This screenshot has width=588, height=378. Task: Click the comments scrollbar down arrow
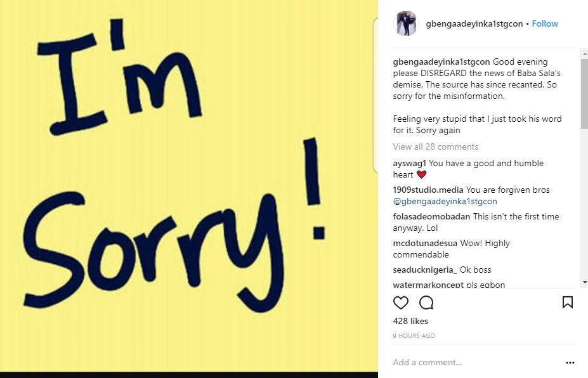(584, 282)
